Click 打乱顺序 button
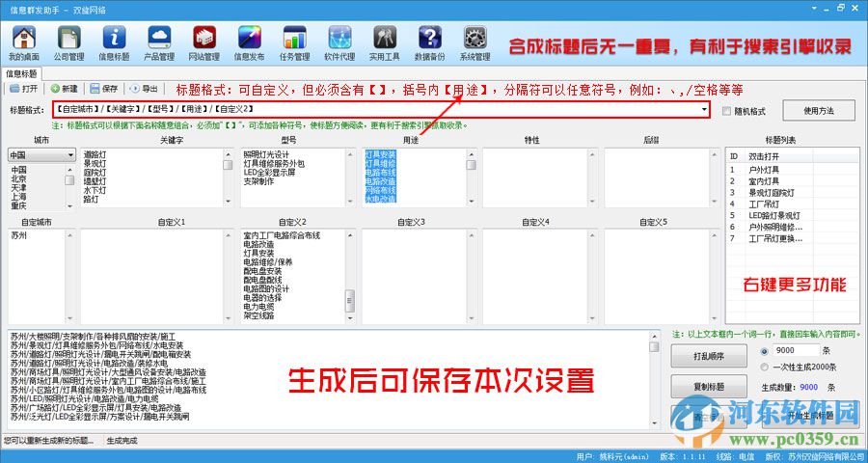The width and height of the screenshot is (868, 463). point(709,356)
